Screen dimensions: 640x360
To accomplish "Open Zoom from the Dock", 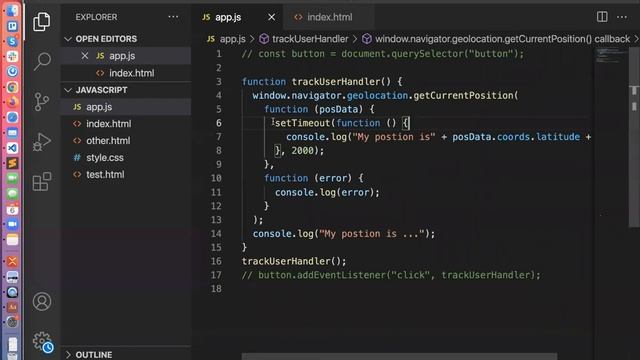I will click(12, 224).
